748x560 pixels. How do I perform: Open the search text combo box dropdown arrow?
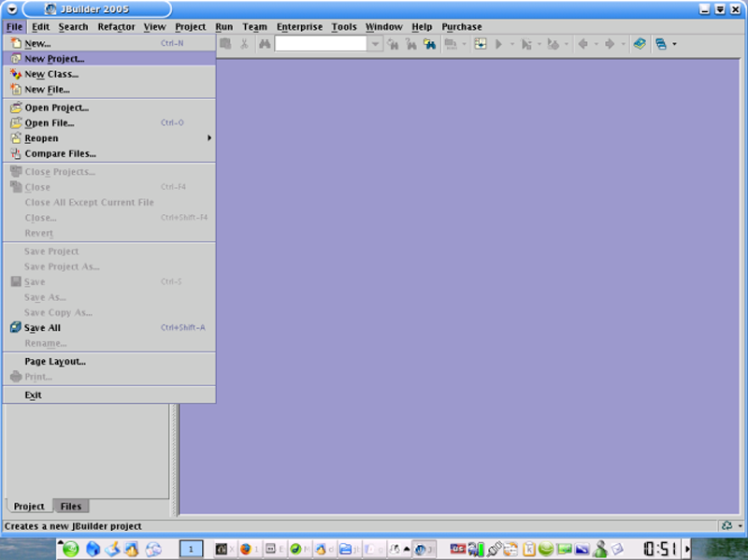pyautogui.click(x=375, y=44)
